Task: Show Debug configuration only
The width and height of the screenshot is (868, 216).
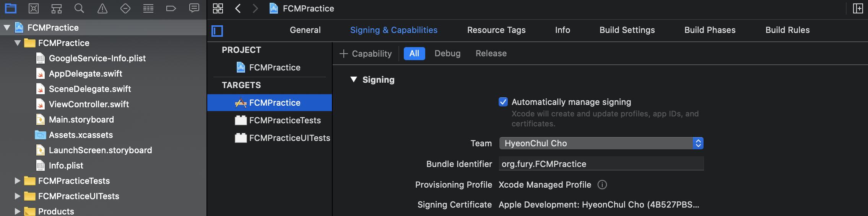Action: [447, 54]
